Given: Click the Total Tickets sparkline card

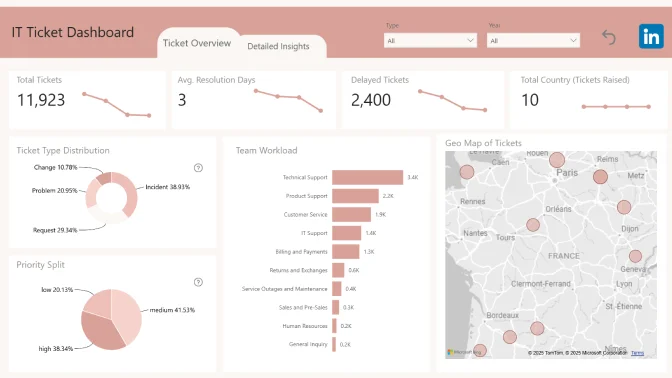Looking at the screenshot, I should (x=87, y=100).
